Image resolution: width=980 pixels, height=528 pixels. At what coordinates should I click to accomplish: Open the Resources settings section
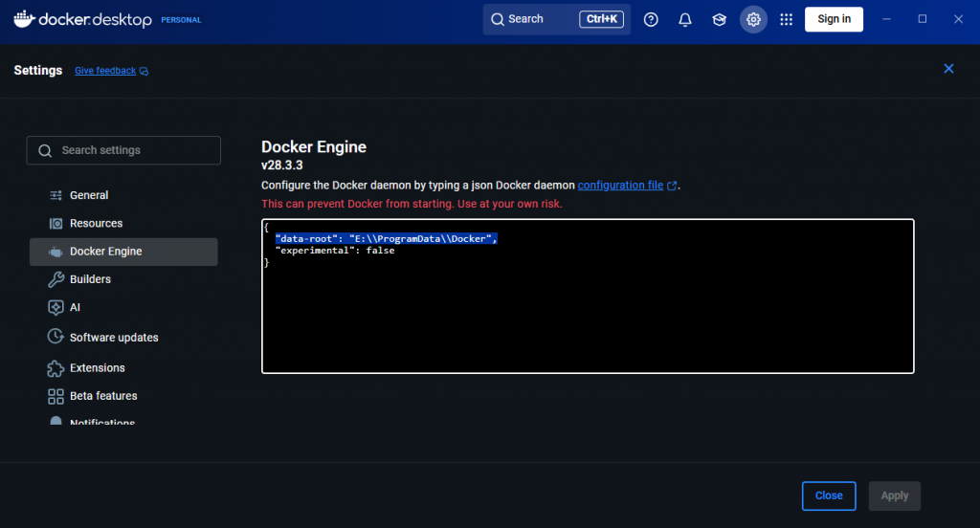96,223
